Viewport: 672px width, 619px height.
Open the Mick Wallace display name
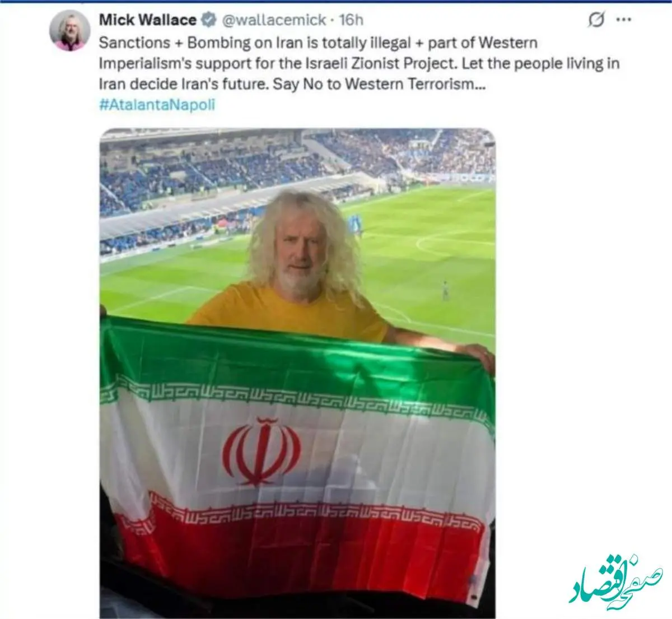click(148, 20)
